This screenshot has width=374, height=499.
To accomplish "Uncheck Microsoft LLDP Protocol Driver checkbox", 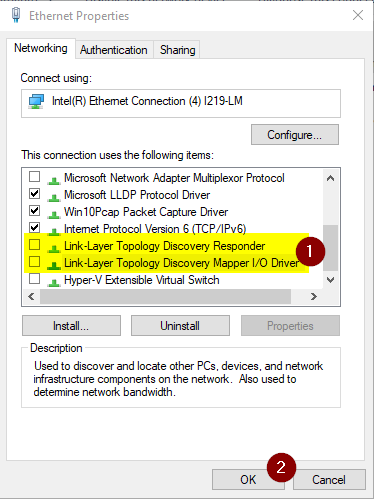I will 35,194.
